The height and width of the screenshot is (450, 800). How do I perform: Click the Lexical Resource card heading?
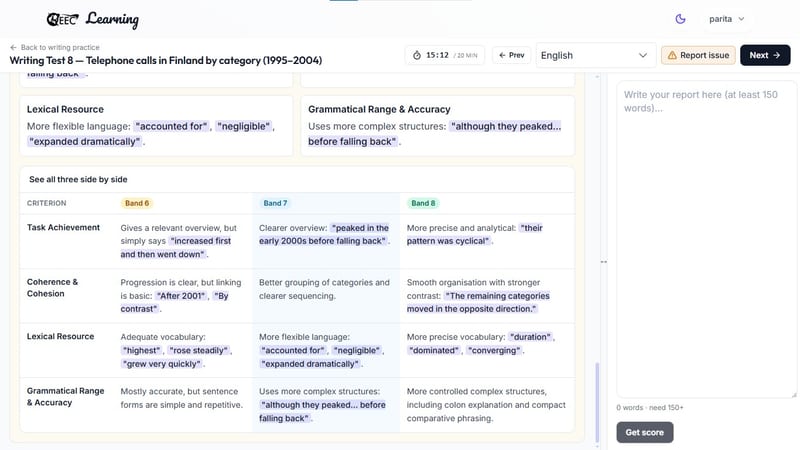click(x=65, y=109)
